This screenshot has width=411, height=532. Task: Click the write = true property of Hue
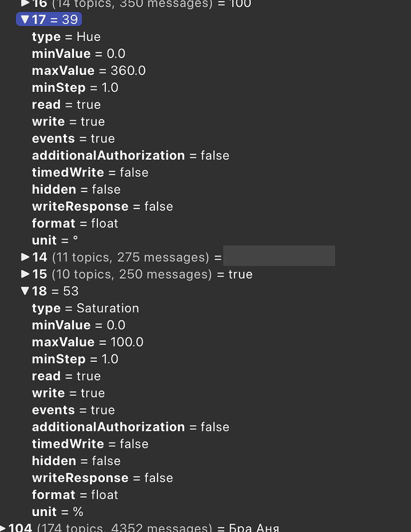tap(68, 121)
